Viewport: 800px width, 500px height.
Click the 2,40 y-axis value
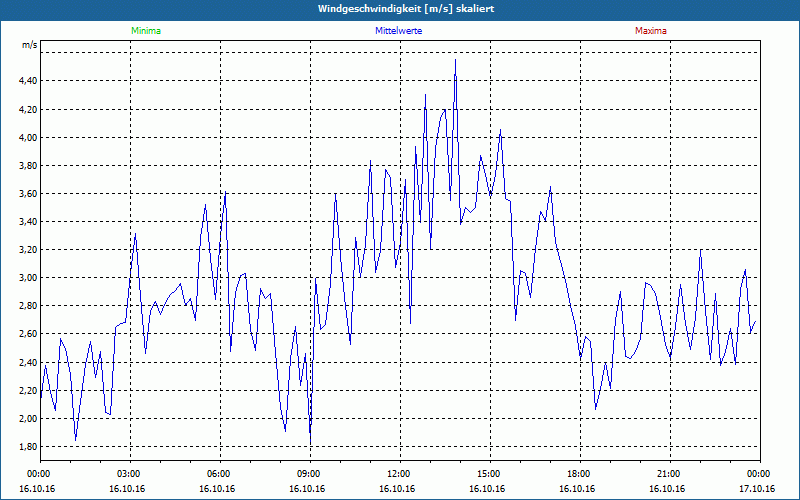pyautogui.click(x=29, y=362)
